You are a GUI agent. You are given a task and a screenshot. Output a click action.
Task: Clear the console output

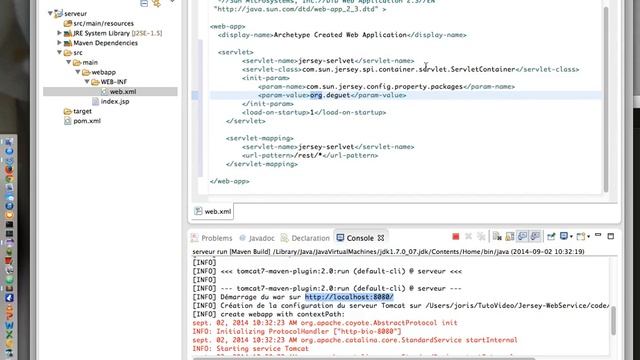[x=497, y=236]
